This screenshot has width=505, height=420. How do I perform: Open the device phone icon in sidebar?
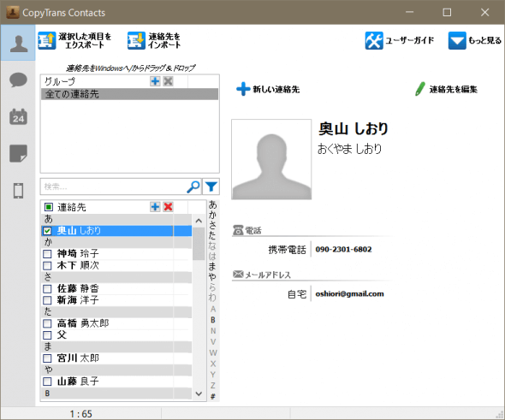pos(18,191)
